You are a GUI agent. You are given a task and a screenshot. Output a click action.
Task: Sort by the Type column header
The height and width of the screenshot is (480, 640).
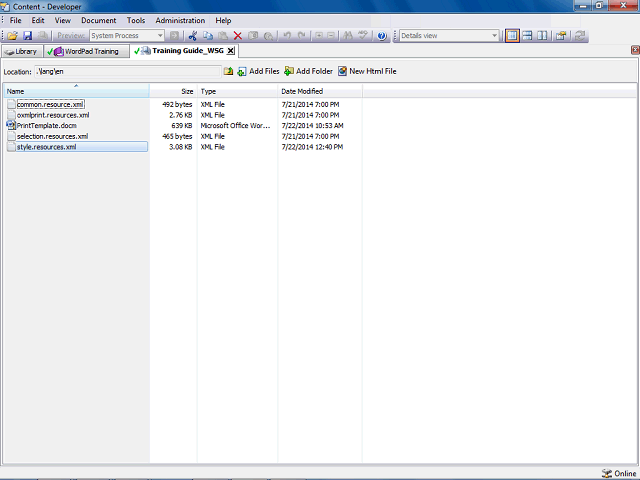[238, 91]
